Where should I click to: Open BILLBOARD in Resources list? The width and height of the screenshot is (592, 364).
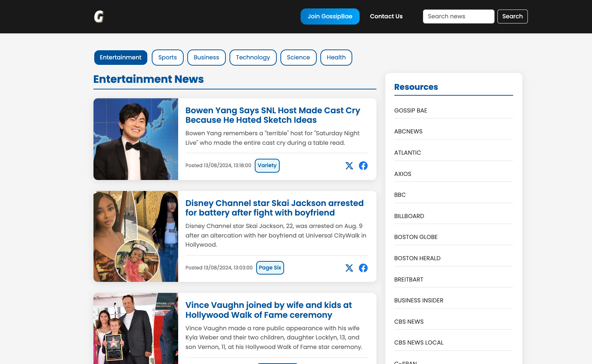pos(409,216)
